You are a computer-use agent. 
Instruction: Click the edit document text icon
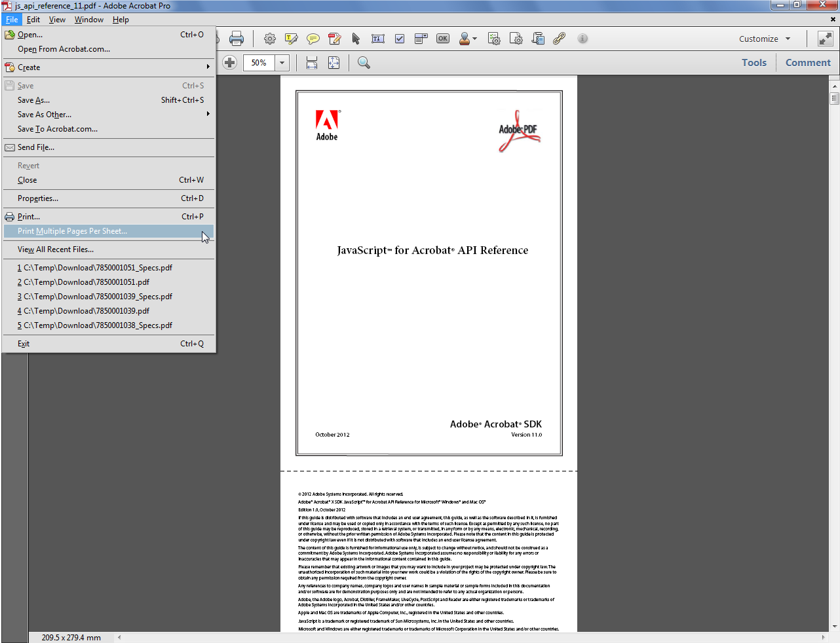(x=335, y=39)
